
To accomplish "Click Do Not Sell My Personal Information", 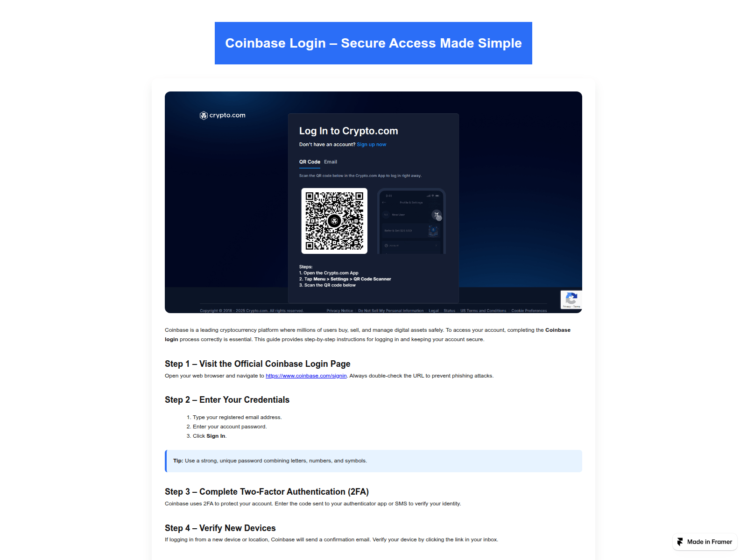I will click(391, 311).
